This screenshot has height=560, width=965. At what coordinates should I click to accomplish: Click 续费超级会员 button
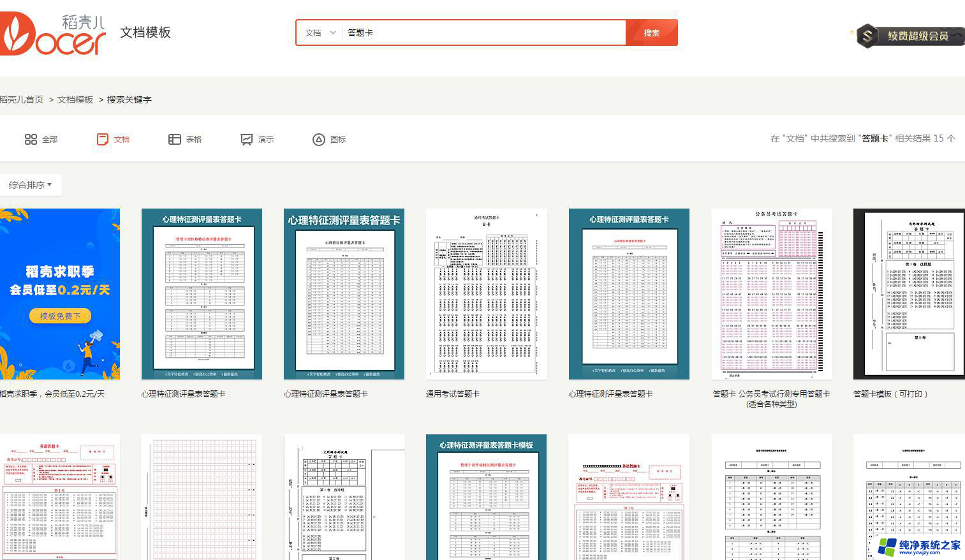911,36
